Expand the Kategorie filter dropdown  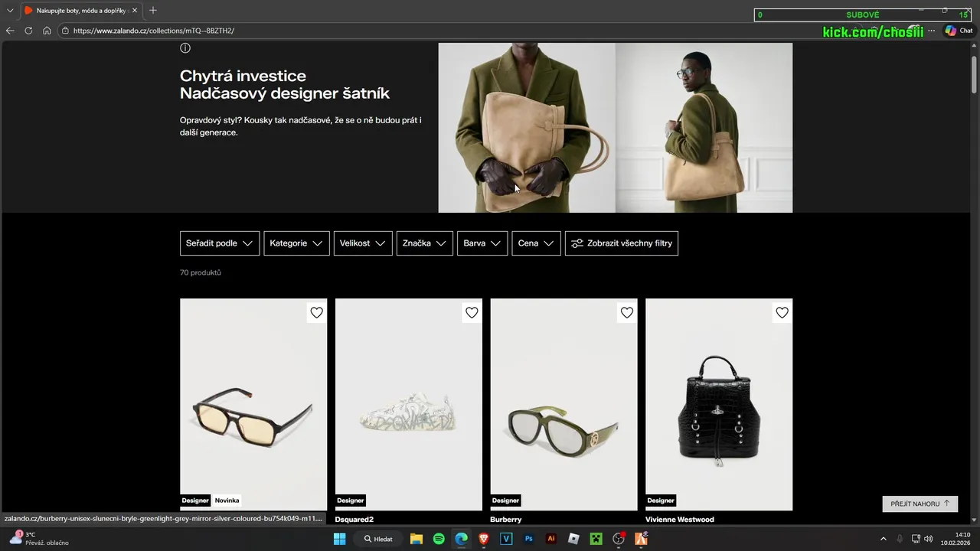point(296,243)
